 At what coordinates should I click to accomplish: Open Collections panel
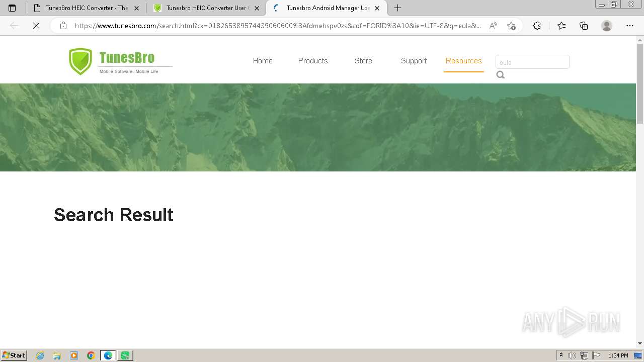584,26
